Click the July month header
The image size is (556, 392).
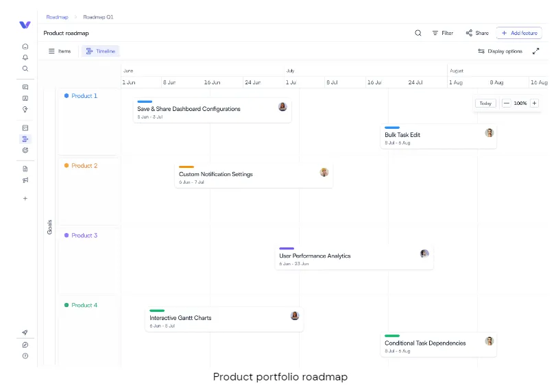click(x=291, y=71)
